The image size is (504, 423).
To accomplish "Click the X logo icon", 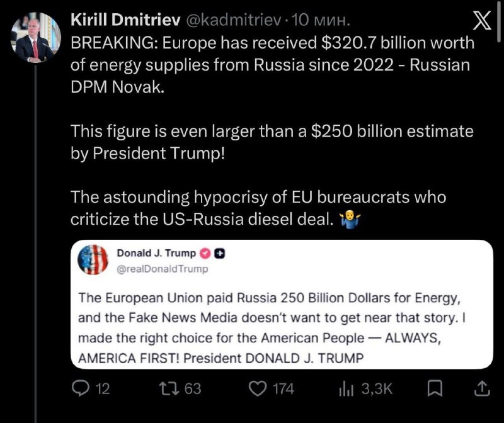I will click(482, 20).
